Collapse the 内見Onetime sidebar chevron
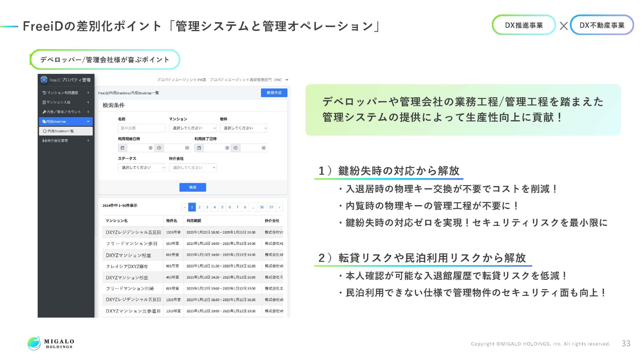 click(88, 121)
